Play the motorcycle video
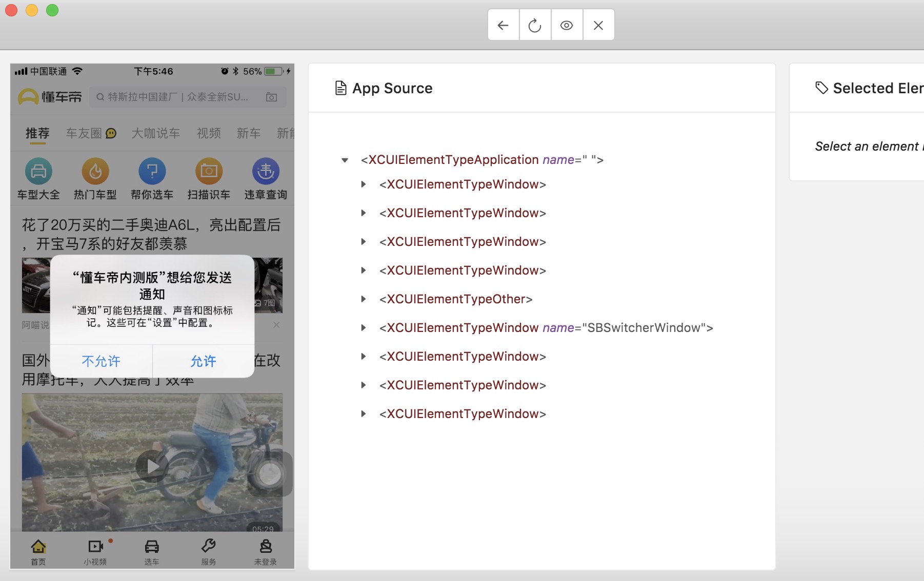Screen dimensions: 924x581 pyautogui.click(x=152, y=466)
